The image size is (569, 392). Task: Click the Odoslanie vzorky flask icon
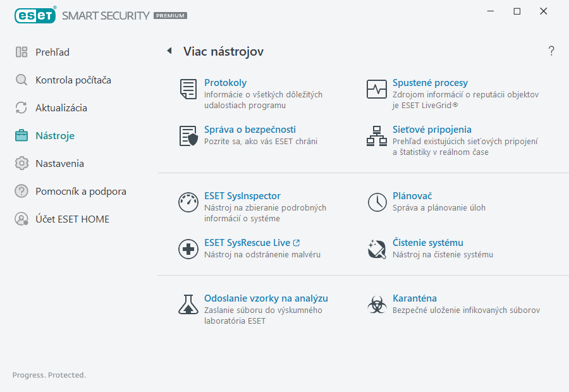(x=188, y=305)
